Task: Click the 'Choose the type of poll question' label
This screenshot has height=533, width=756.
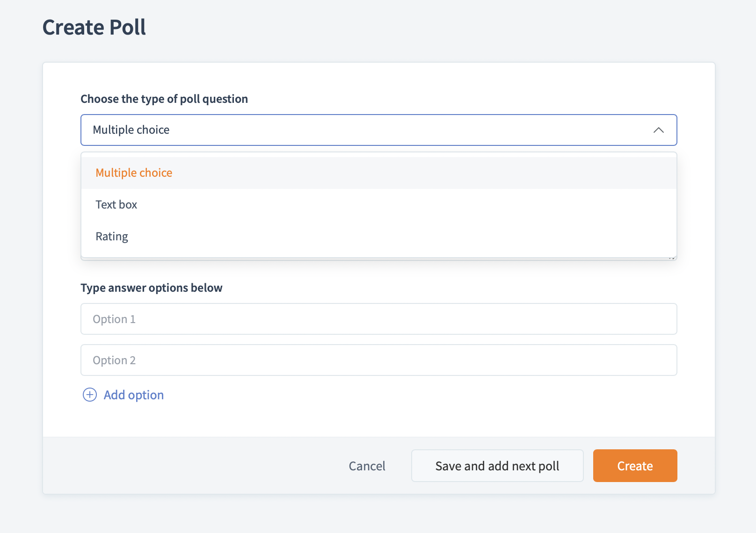Action: pos(164,99)
